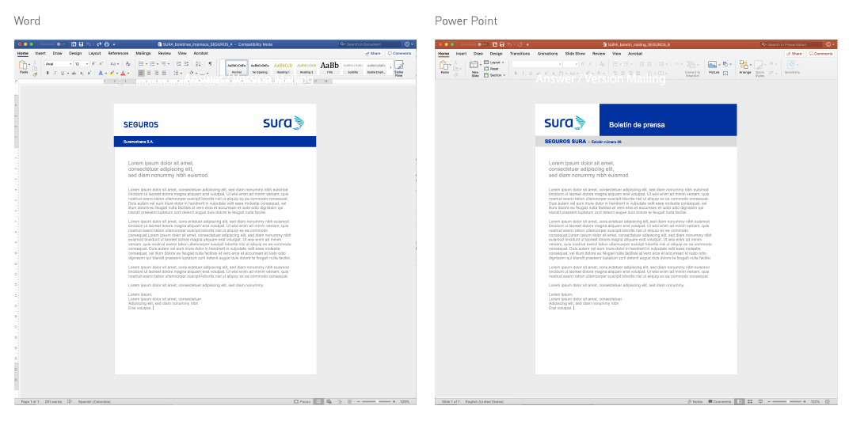This screenshot has height=421, width=868.
Task: Toggle Bold formatting in Word
Action: click(48, 73)
